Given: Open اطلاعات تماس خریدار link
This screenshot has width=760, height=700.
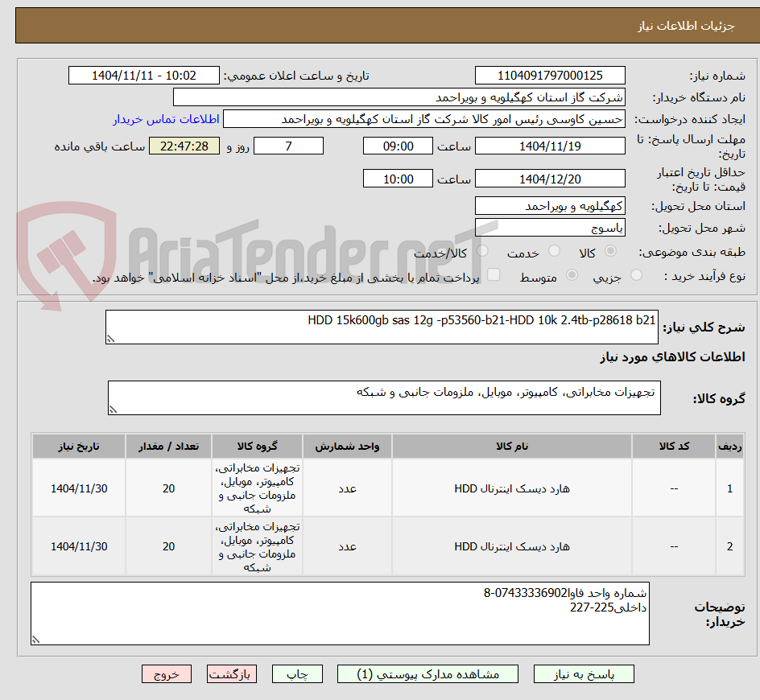Looking at the screenshot, I should pos(166,119).
